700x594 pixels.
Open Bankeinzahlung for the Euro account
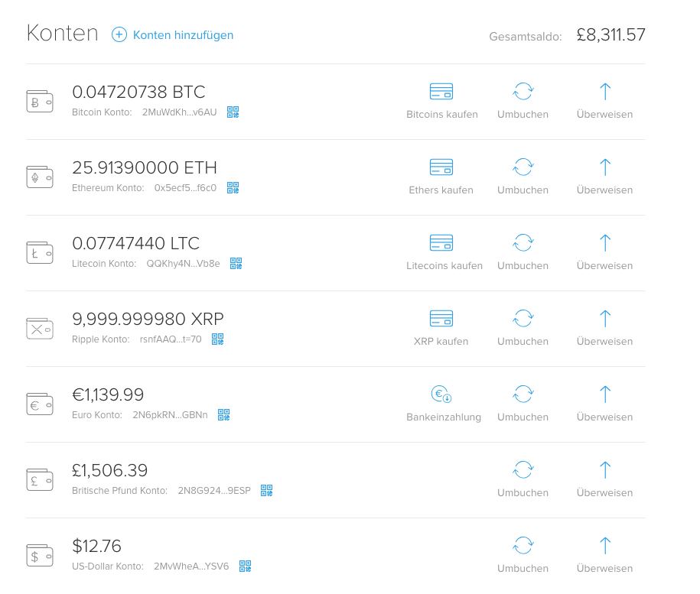pyautogui.click(x=444, y=404)
